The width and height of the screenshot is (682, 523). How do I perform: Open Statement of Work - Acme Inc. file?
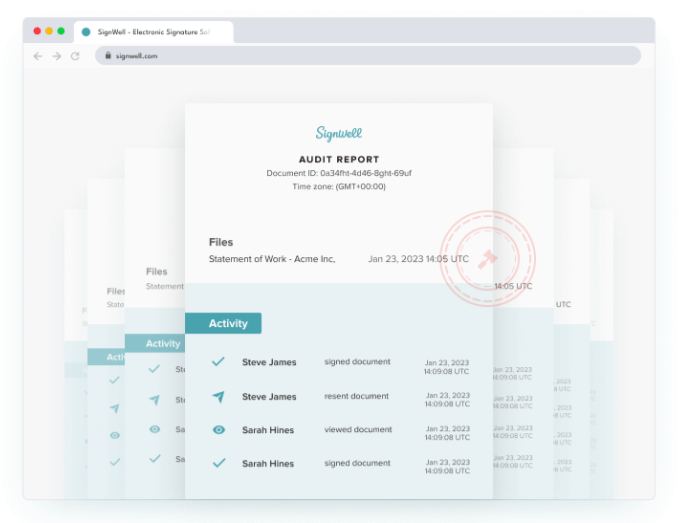coord(272,259)
